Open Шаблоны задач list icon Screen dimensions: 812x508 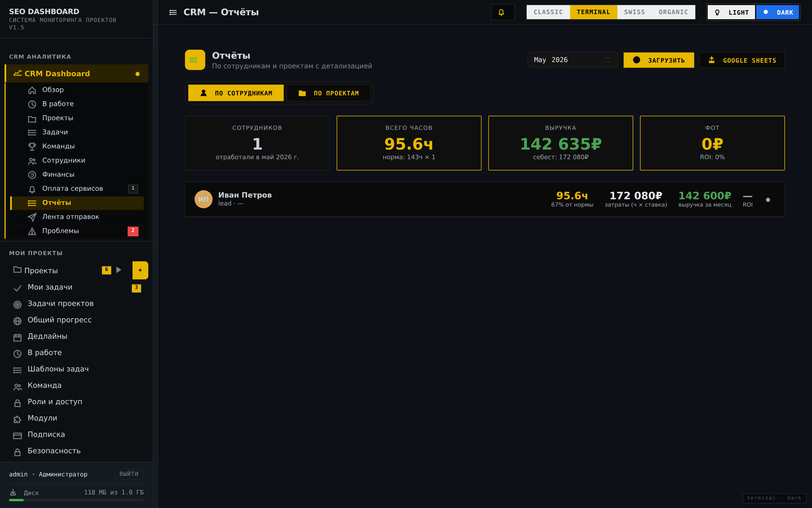click(x=17, y=370)
